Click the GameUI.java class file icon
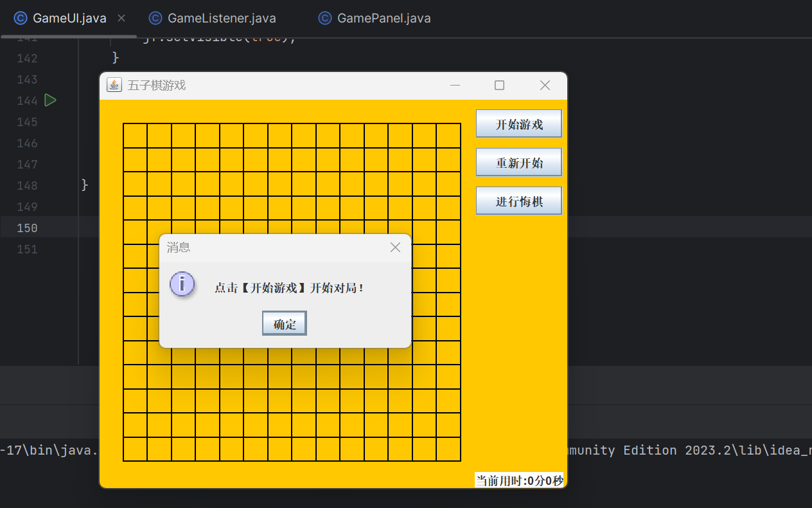812x508 pixels. [21, 18]
